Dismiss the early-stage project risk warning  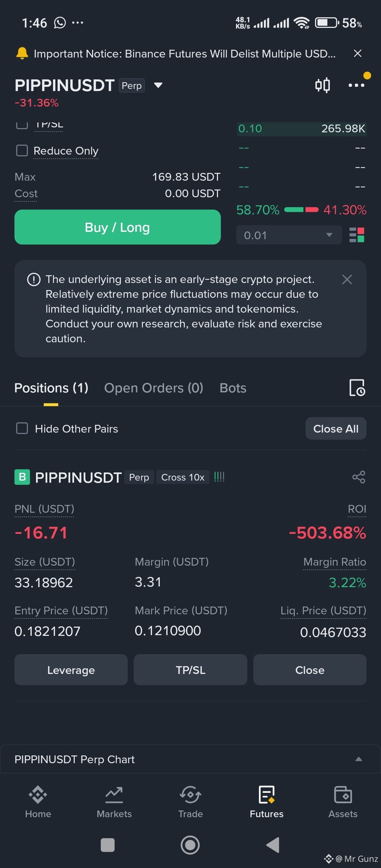tap(347, 279)
